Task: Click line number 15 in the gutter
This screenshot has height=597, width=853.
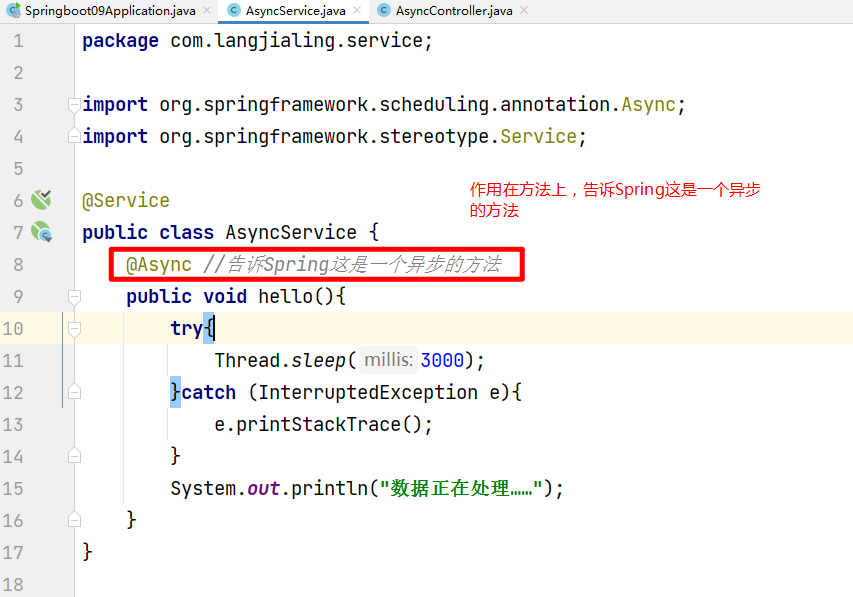Action: tap(13, 488)
